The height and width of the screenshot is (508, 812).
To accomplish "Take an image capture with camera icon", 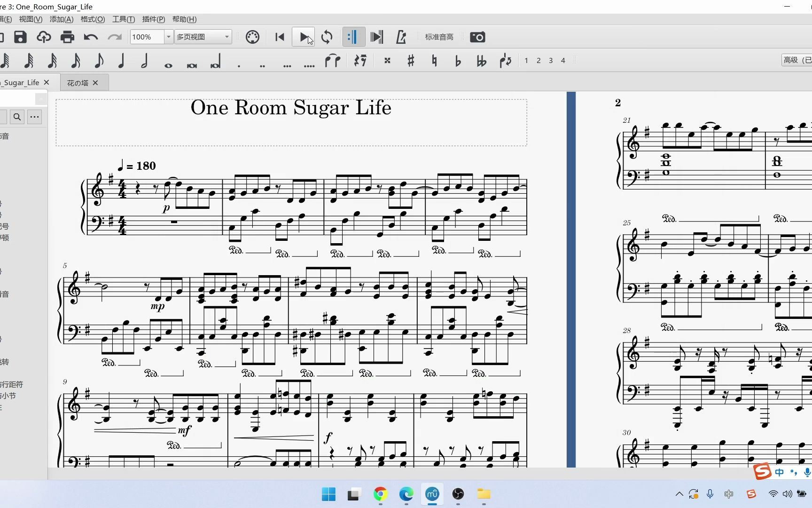I will pyautogui.click(x=477, y=37).
